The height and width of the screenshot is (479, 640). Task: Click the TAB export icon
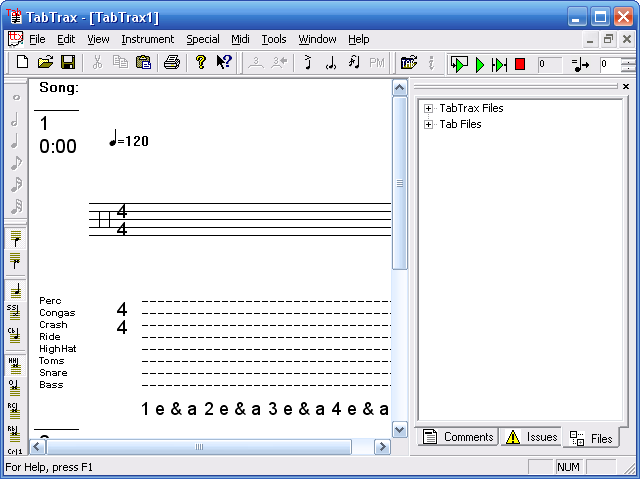(x=409, y=63)
